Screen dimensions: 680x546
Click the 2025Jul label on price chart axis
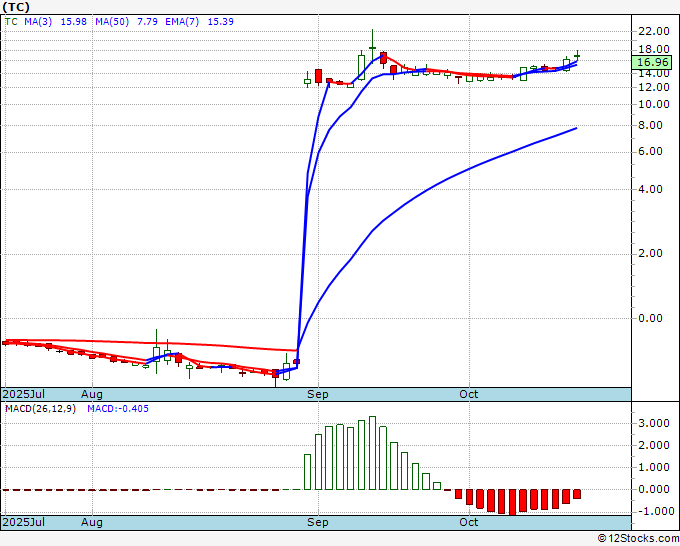pos(24,394)
